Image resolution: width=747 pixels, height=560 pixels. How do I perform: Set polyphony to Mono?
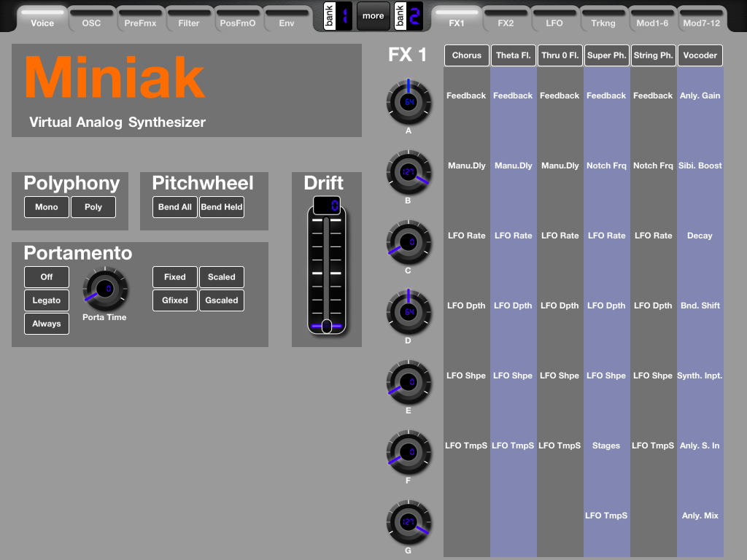[x=47, y=207]
